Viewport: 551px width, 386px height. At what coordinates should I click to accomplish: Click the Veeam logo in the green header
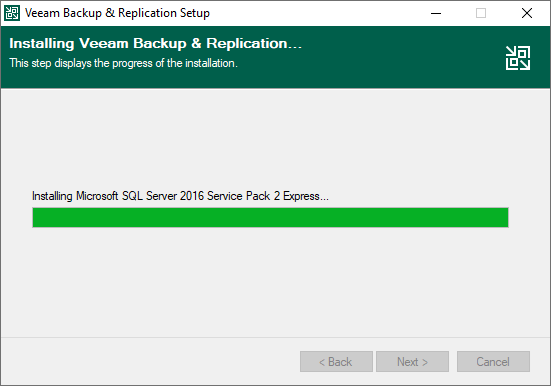(x=518, y=58)
